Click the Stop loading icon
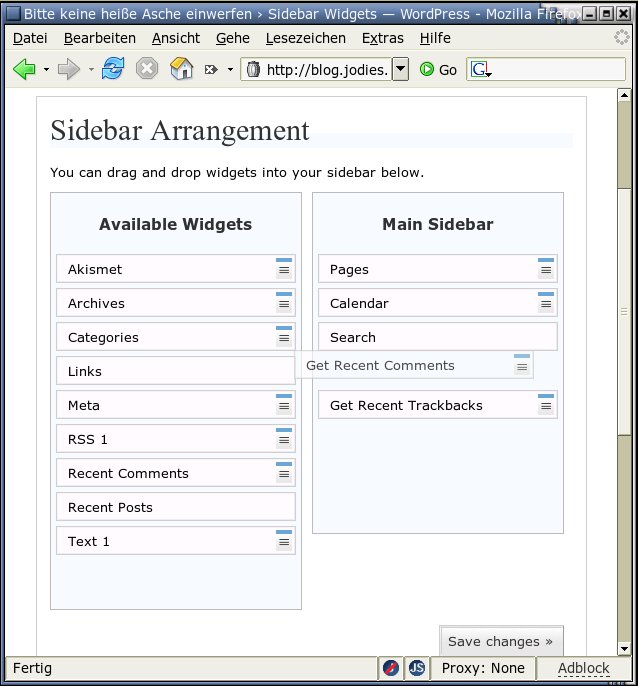Viewport: 638px width, 686px height. (147, 69)
